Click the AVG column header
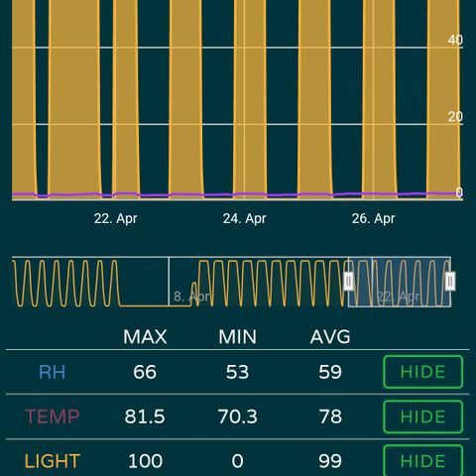The height and width of the screenshot is (476, 476). click(330, 337)
